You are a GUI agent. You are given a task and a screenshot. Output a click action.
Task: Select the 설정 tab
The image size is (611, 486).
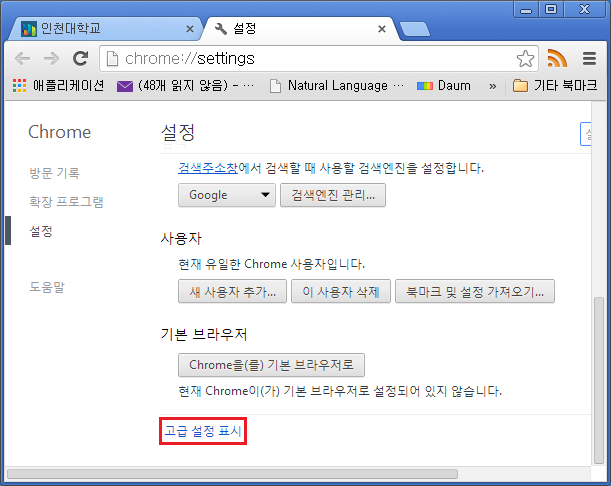[x=300, y=29]
